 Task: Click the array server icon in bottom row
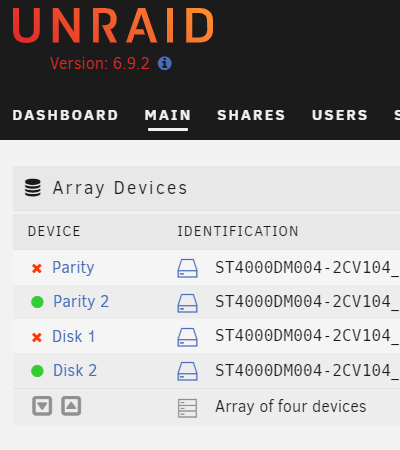point(187,408)
